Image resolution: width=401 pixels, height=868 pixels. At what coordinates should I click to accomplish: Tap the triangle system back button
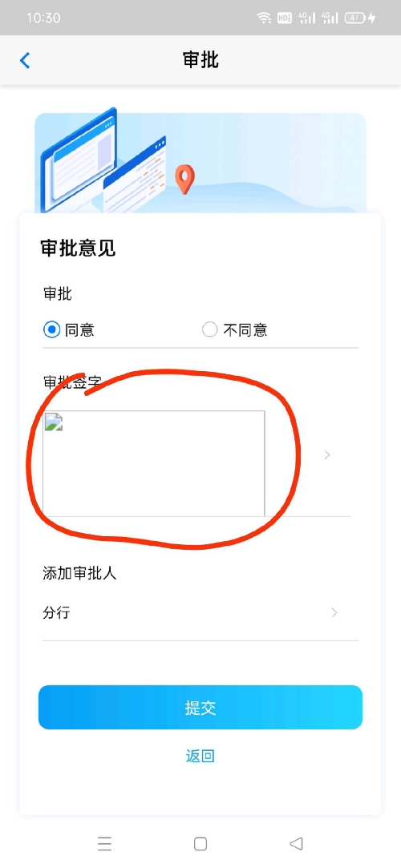click(x=296, y=843)
